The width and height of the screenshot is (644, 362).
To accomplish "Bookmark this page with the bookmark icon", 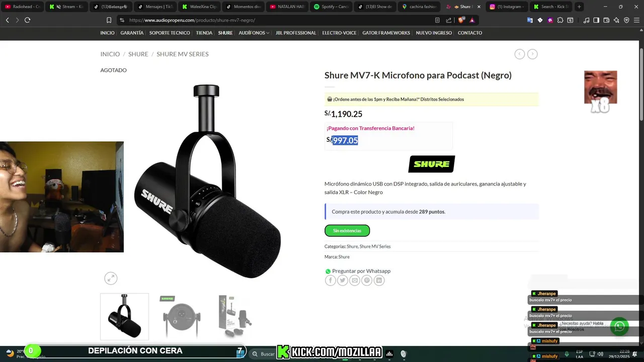I will [109, 20].
